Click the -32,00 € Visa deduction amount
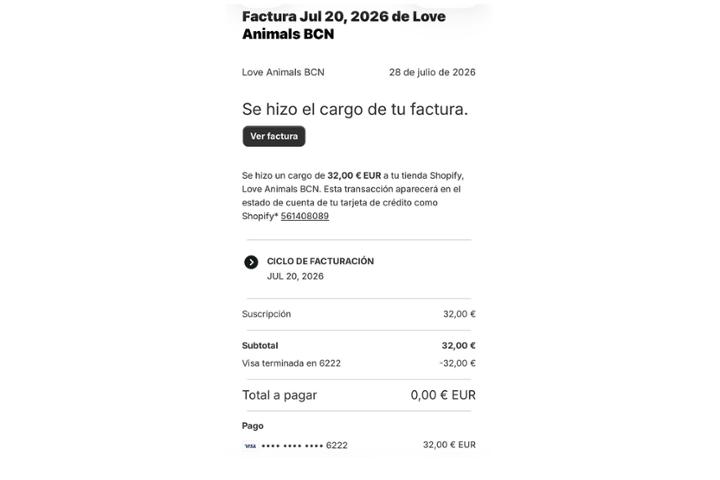The height and width of the screenshot is (480, 720). [x=457, y=363]
